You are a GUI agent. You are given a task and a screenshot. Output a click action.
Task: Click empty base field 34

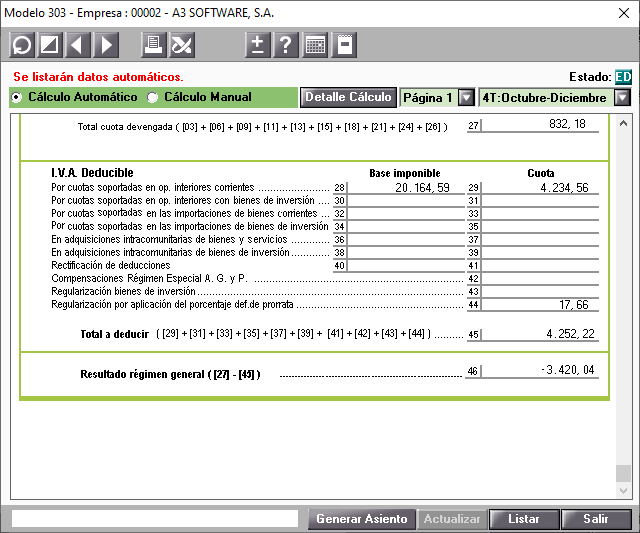point(406,227)
